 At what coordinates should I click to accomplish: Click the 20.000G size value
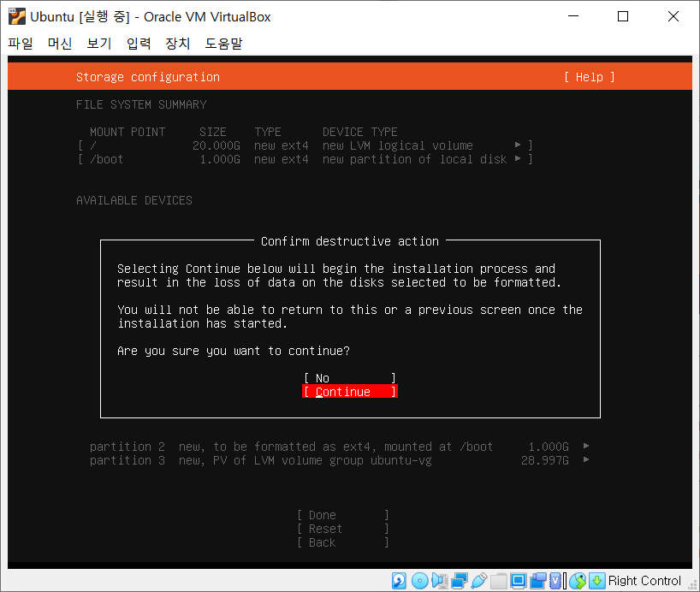point(217,145)
